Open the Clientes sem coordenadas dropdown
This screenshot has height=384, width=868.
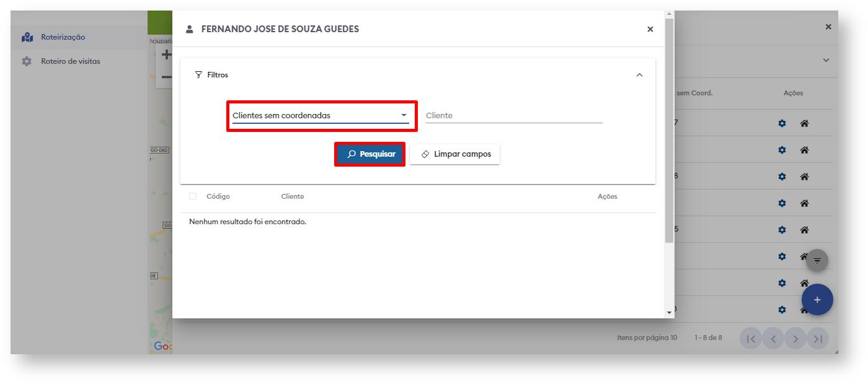click(x=320, y=116)
